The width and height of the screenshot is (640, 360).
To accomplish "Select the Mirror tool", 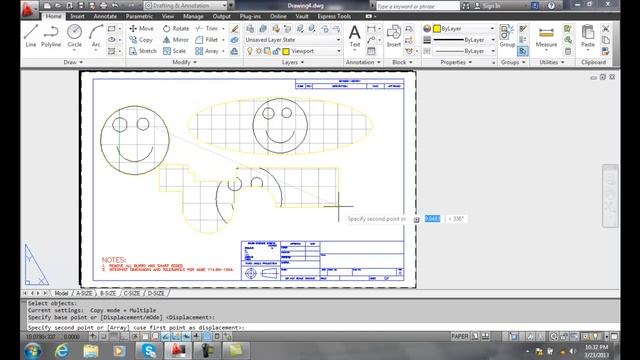I will coord(176,40).
